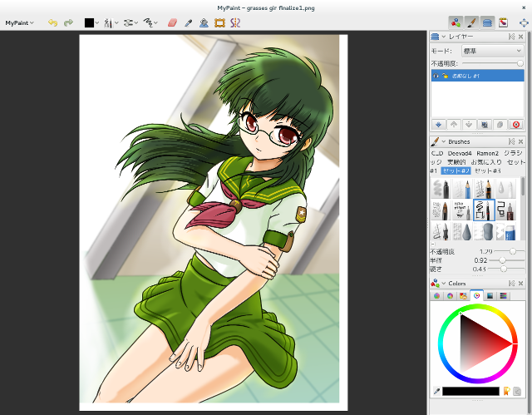The height and width of the screenshot is (415, 532).
Task: Open the お気に入り brush group
Action: (x=486, y=162)
